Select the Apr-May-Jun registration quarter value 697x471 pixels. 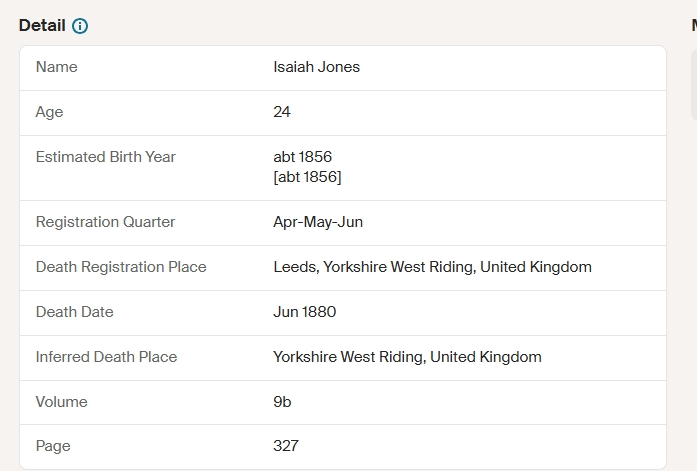coord(318,222)
